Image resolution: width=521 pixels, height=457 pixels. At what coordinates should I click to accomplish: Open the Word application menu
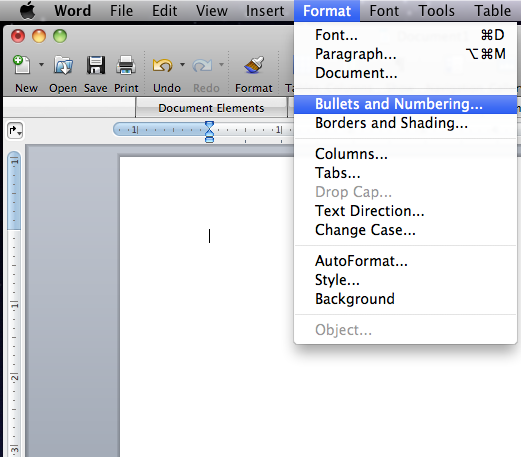click(73, 11)
